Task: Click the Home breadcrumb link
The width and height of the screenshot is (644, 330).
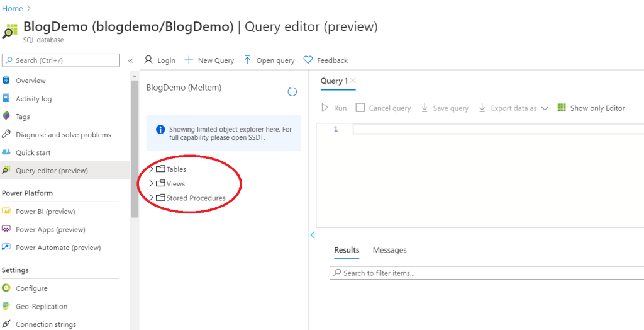Action: click(13, 8)
